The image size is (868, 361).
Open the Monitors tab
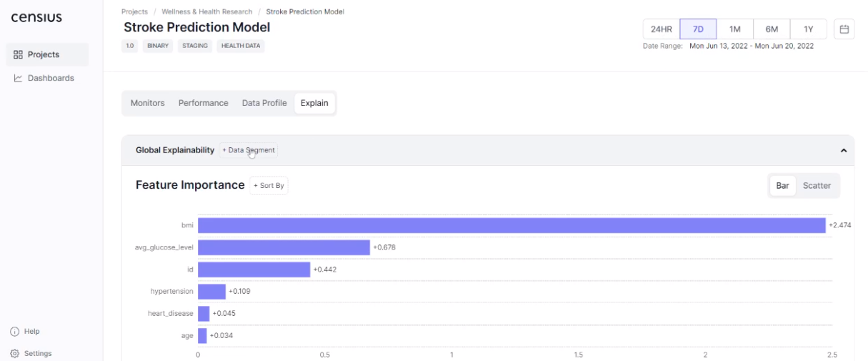(147, 103)
